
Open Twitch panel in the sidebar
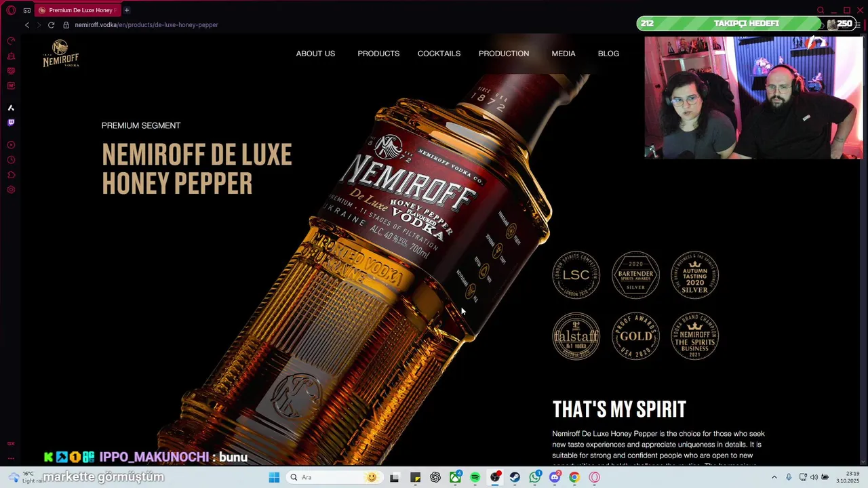tap(11, 123)
